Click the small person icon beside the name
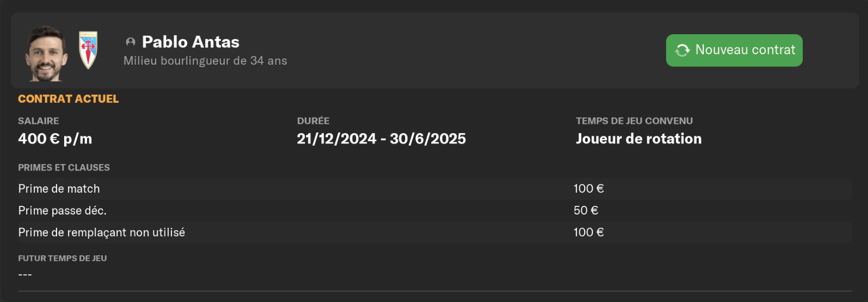The height and width of the screenshot is (302, 868). click(131, 42)
